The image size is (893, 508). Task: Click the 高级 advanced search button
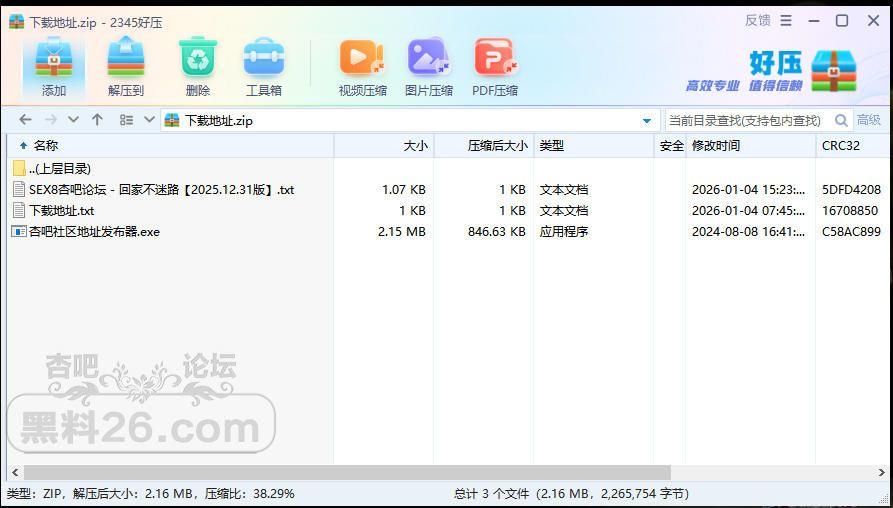(868, 121)
